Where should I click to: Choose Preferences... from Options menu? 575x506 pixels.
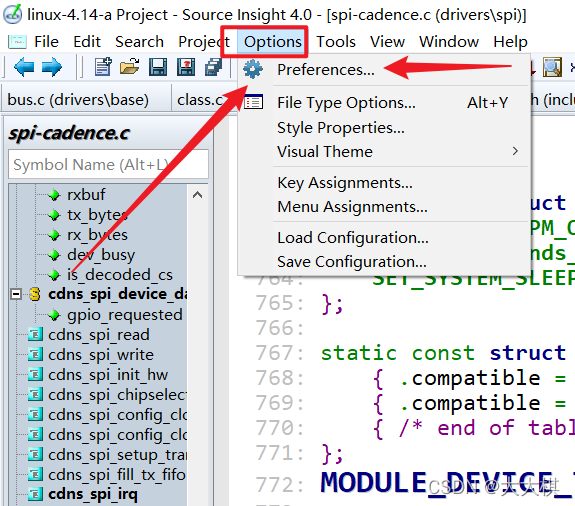point(384,69)
